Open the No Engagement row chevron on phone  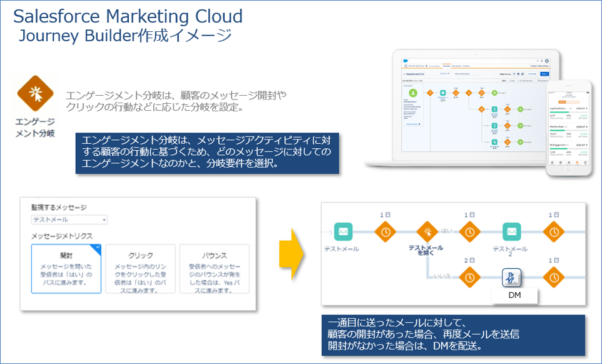coord(586,145)
